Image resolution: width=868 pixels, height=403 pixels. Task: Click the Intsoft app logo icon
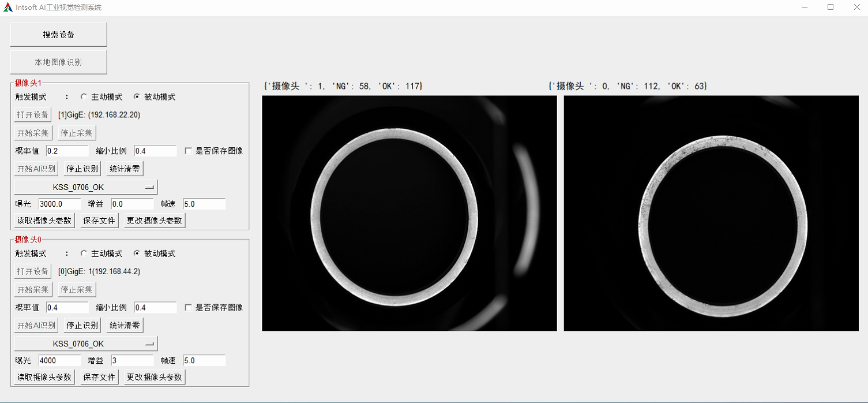coord(8,8)
